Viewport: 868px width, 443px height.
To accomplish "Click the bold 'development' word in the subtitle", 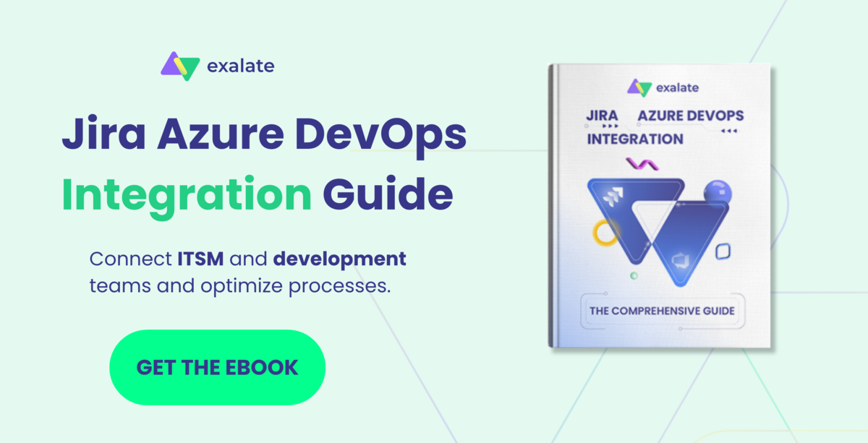I will tap(339, 259).
